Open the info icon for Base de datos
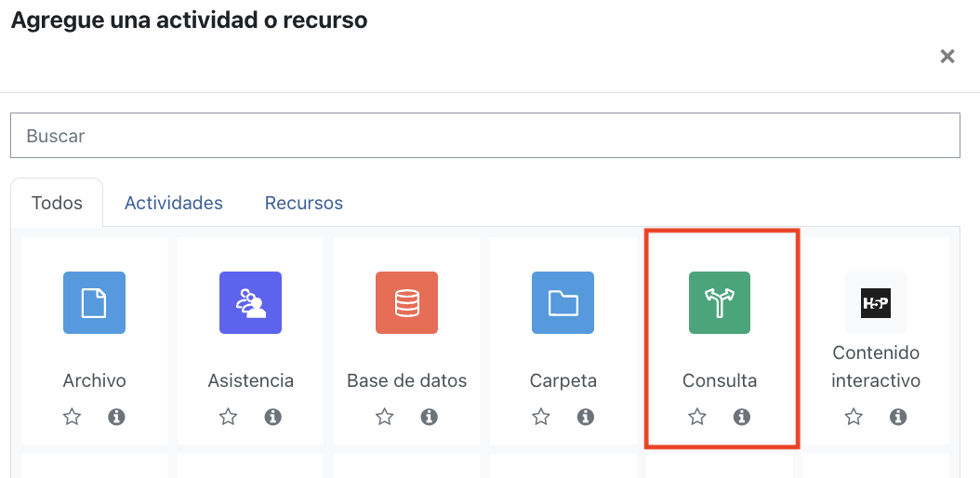 click(x=429, y=417)
